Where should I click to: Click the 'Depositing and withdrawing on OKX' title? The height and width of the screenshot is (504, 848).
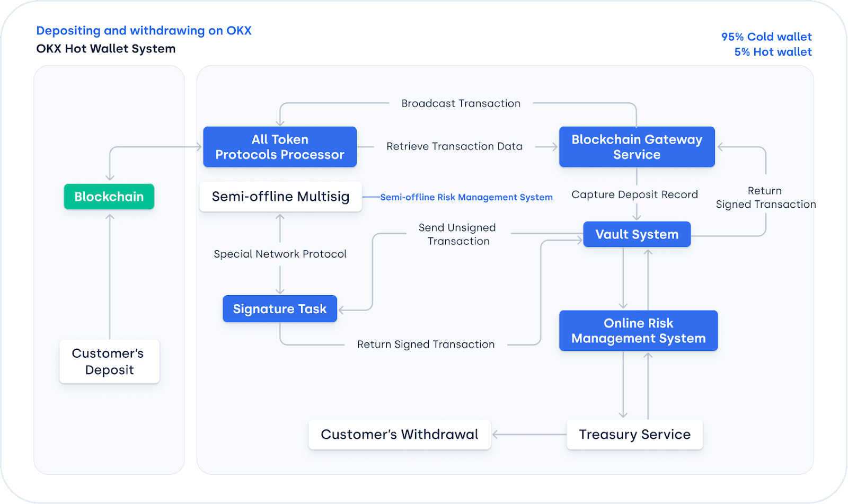coord(144,31)
